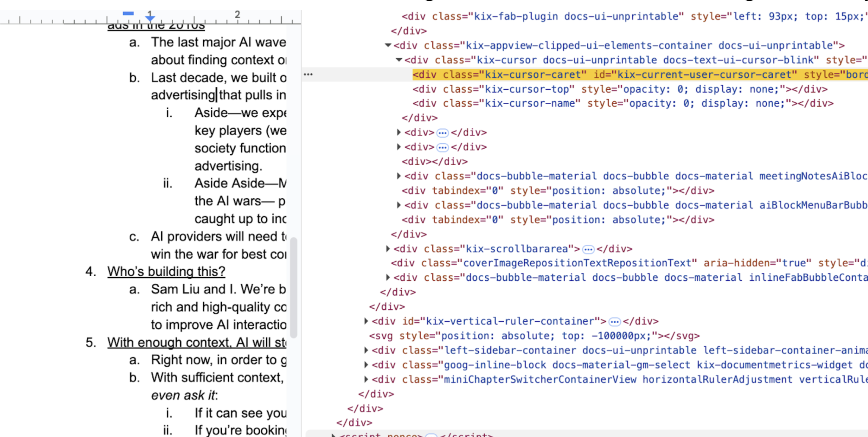Image resolution: width=868 pixels, height=437 pixels.
Task: Click the heading 'Who's building this?' in the document
Action: (166, 271)
